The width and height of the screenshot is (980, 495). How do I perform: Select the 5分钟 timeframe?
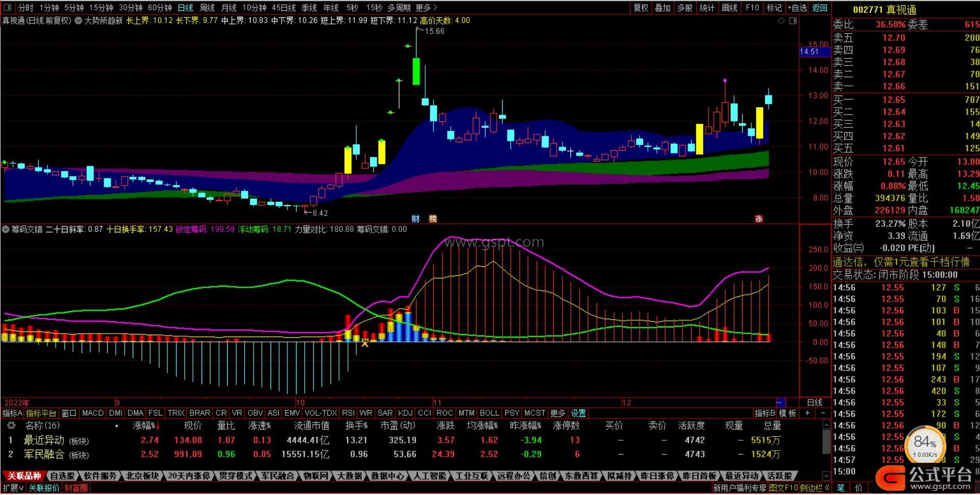click(74, 8)
